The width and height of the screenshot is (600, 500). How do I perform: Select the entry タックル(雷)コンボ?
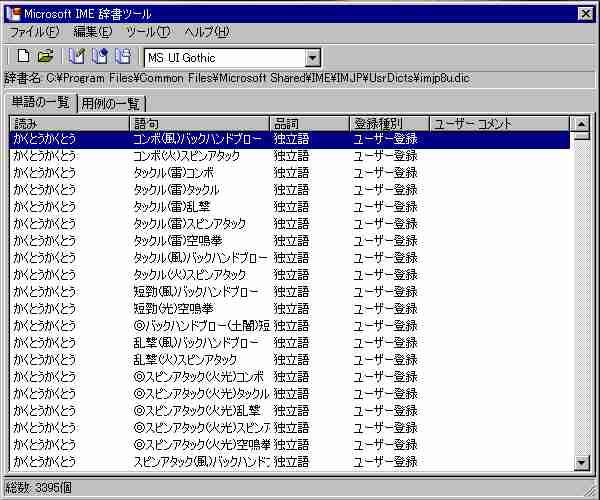290,173
